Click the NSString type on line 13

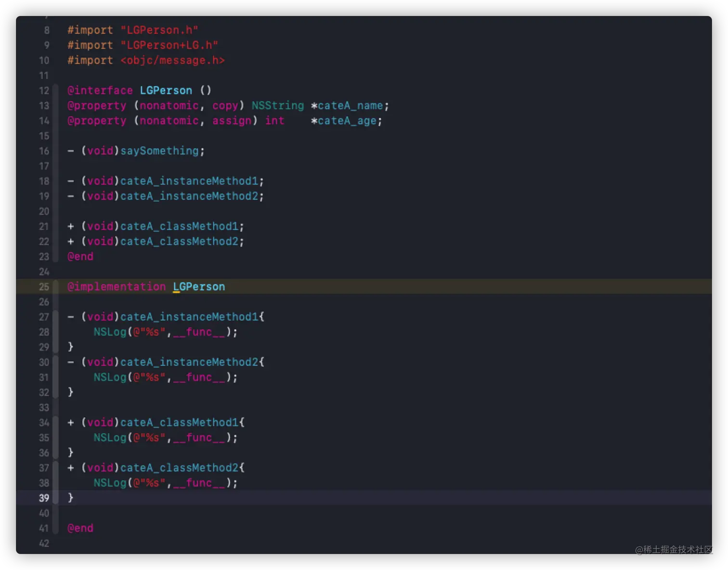pos(278,105)
